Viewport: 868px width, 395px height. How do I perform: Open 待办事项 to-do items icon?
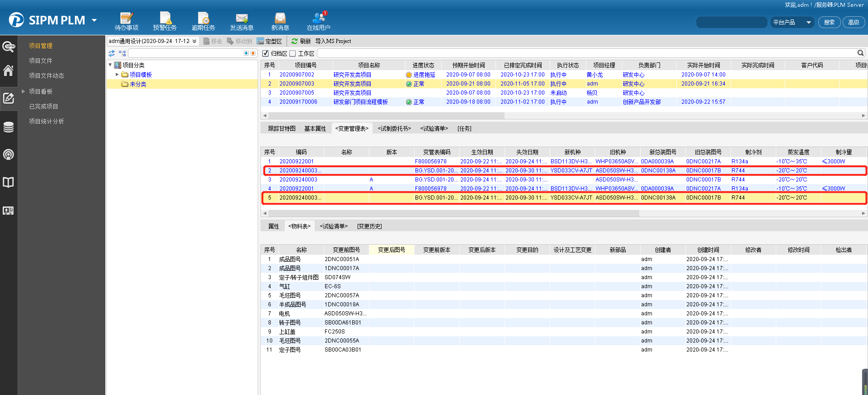(x=126, y=21)
